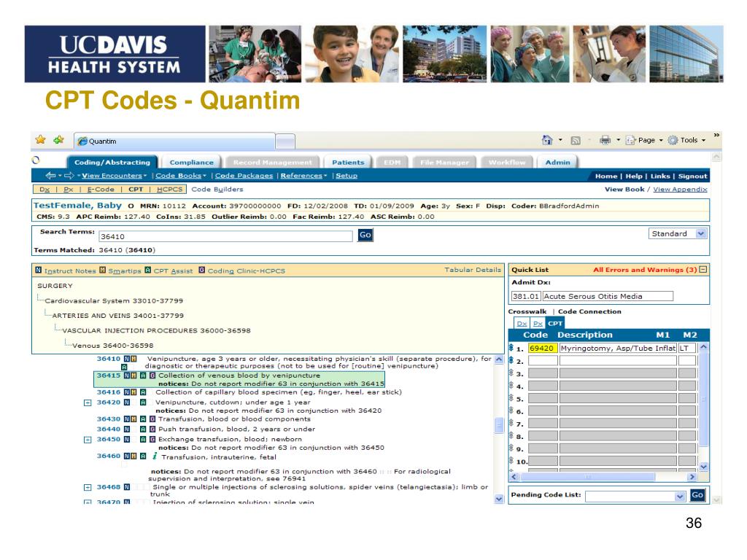The width and height of the screenshot is (747, 560).
Task: Open Instruct Notes icon for code 36415
Action: (x=127, y=376)
